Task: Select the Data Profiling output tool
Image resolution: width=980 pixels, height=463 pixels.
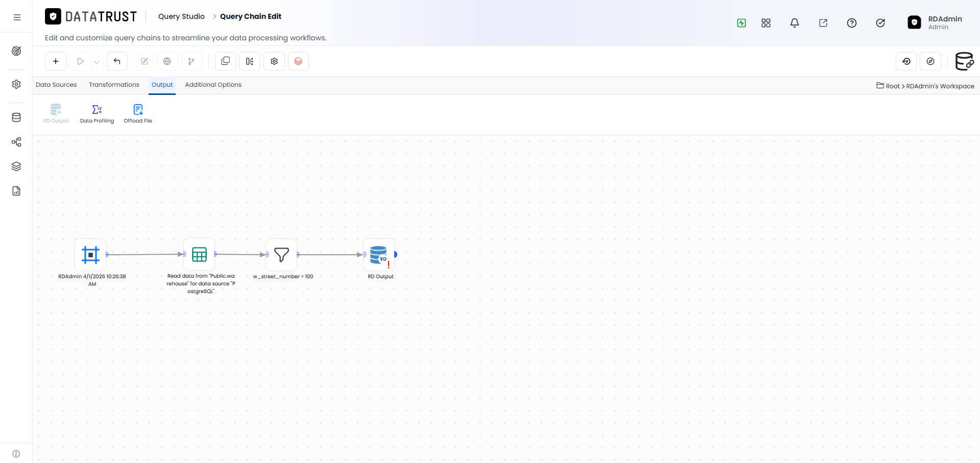Action: pos(97,114)
